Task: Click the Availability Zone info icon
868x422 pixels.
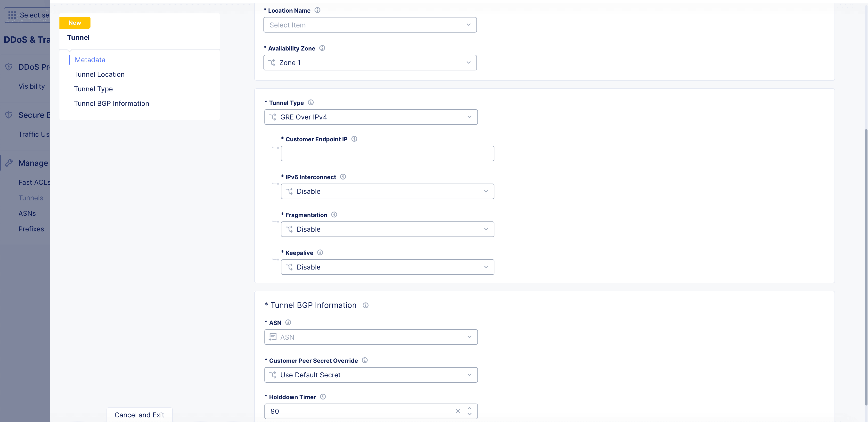Action: [x=322, y=48]
